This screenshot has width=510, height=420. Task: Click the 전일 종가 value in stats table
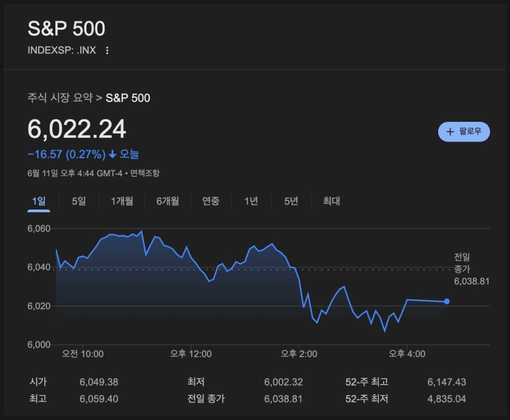(284, 399)
